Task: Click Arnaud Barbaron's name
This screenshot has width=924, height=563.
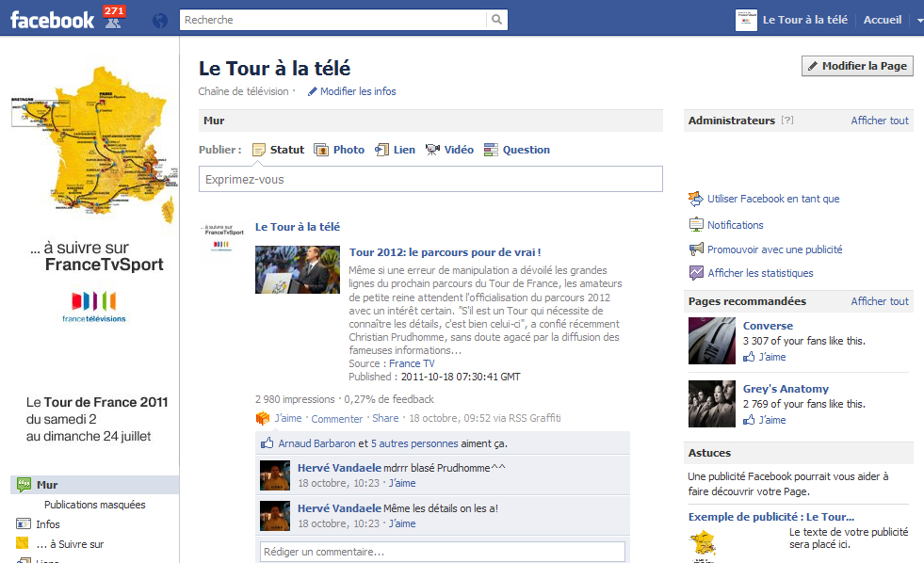Action: coord(316,443)
